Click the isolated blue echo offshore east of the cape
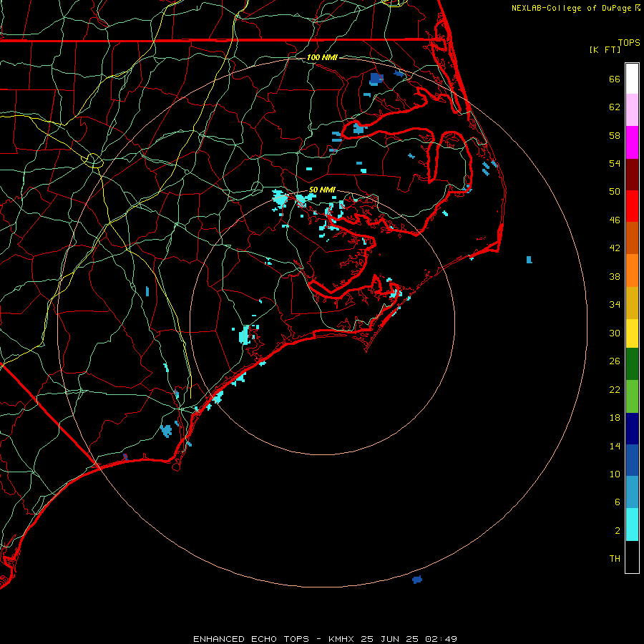Screen dimensions: 644x644 [x=530, y=260]
